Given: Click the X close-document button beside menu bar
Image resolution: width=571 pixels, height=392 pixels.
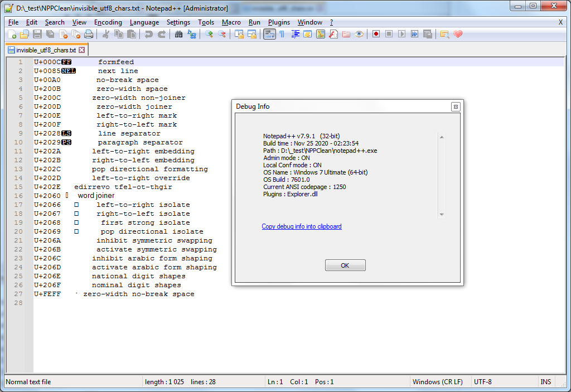Looking at the screenshot, I should 561,22.
